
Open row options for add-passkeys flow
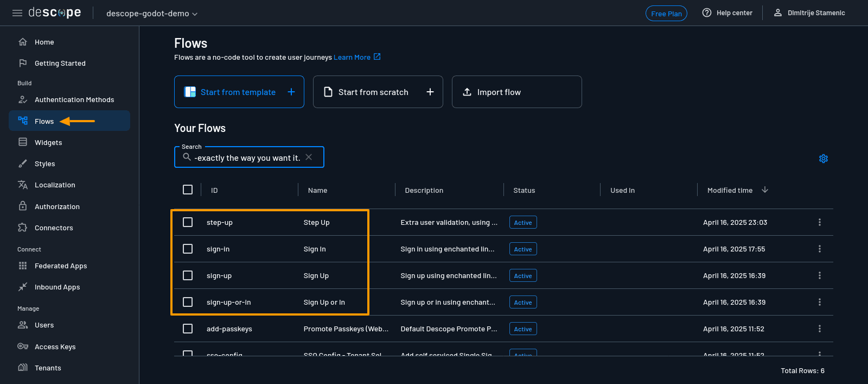click(x=819, y=329)
